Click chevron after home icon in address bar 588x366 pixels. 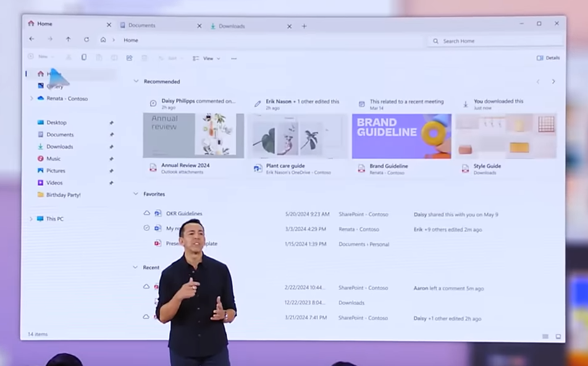114,40
